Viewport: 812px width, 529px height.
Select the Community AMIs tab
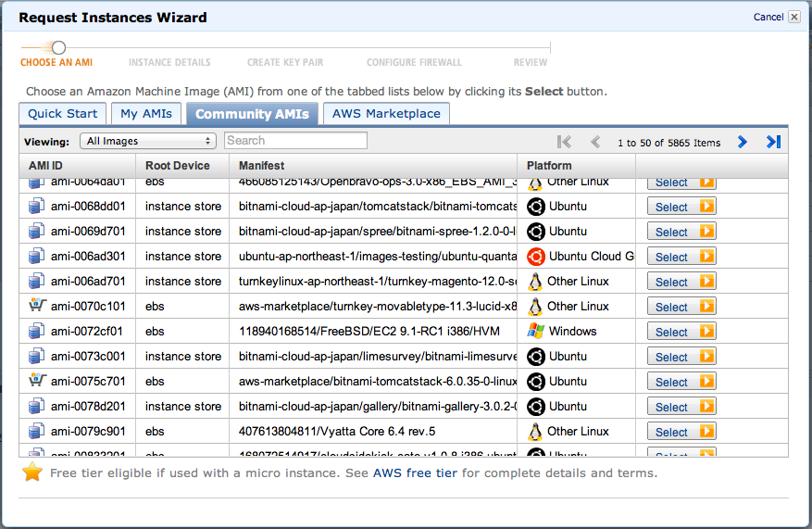click(x=252, y=114)
